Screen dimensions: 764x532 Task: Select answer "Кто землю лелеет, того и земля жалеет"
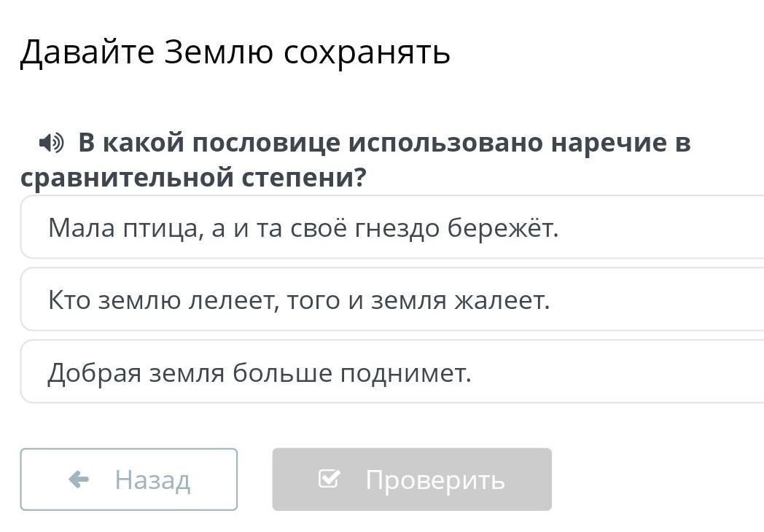pos(392,300)
